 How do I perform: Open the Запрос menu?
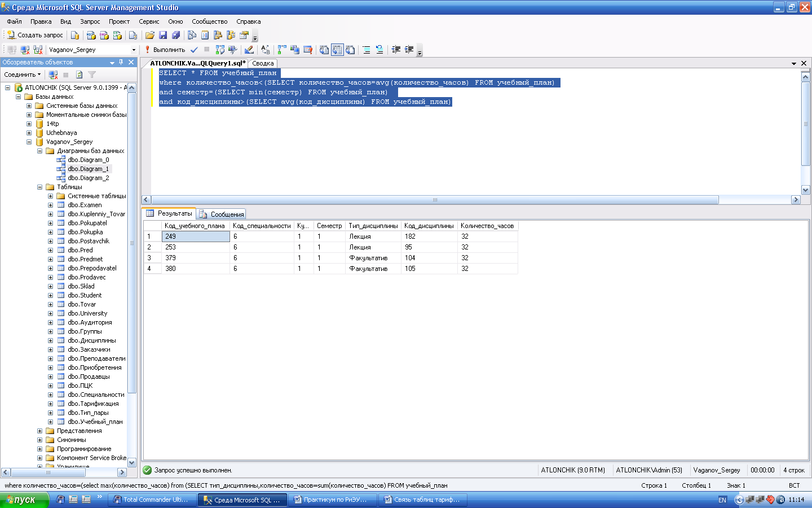[x=90, y=21]
